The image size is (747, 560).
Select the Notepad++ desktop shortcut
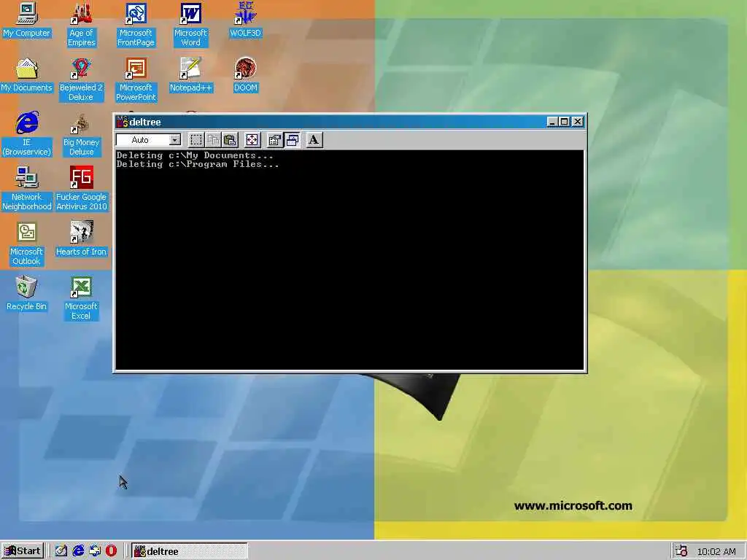(x=190, y=75)
